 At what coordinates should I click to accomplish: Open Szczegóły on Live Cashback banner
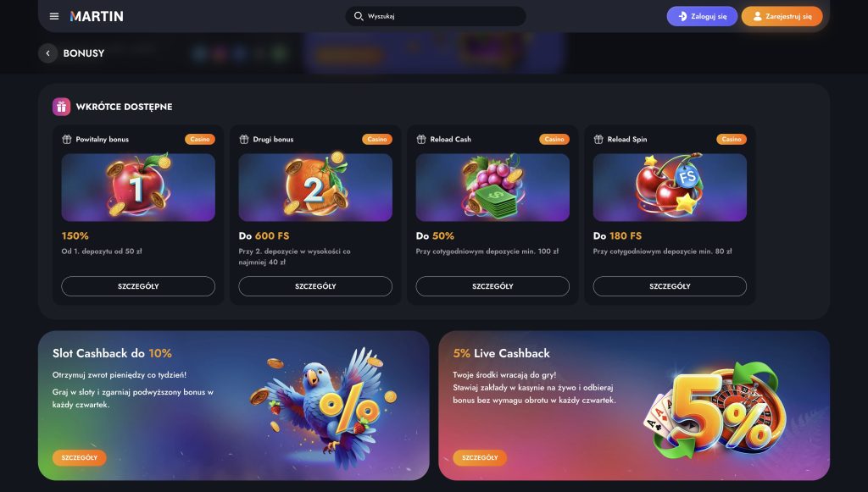pyautogui.click(x=480, y=458)
